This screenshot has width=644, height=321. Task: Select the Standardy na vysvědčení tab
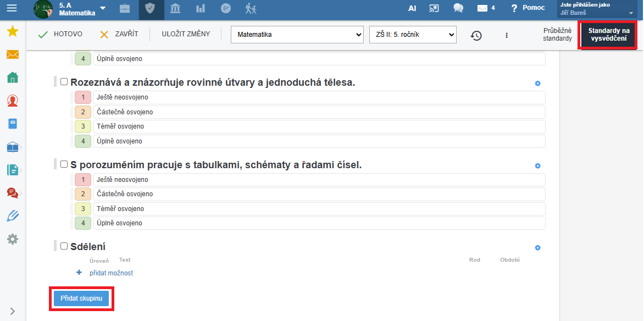[x=608, y=35]
